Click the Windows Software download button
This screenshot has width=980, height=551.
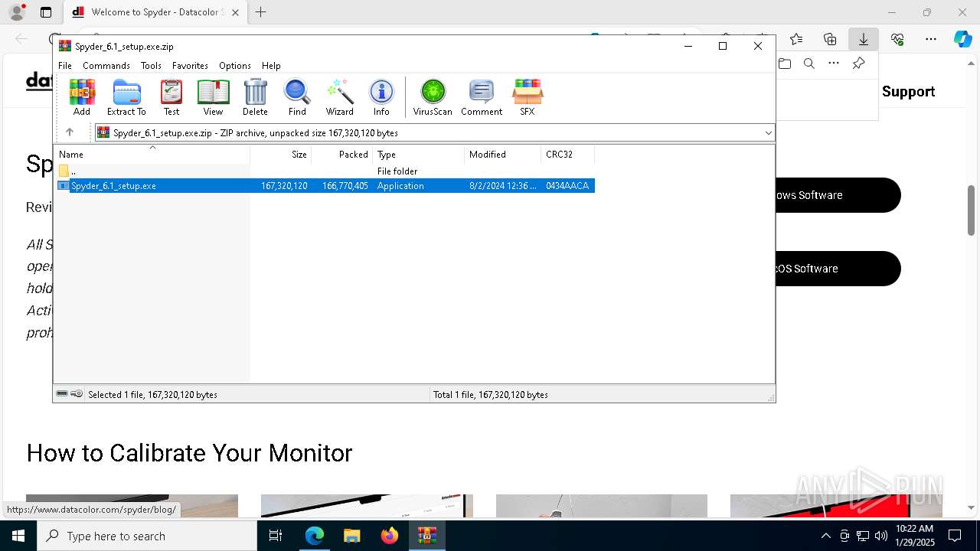coord(838,195)
